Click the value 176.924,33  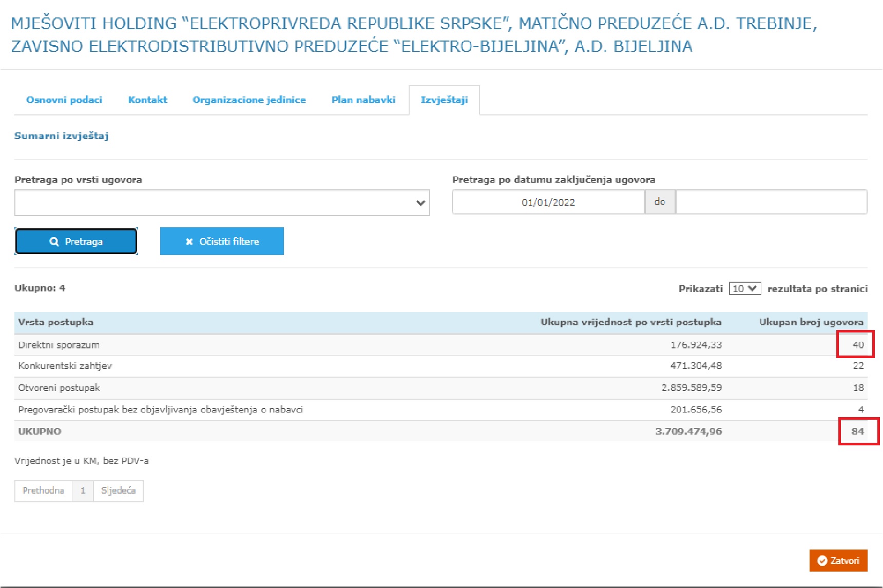[696, 345]
